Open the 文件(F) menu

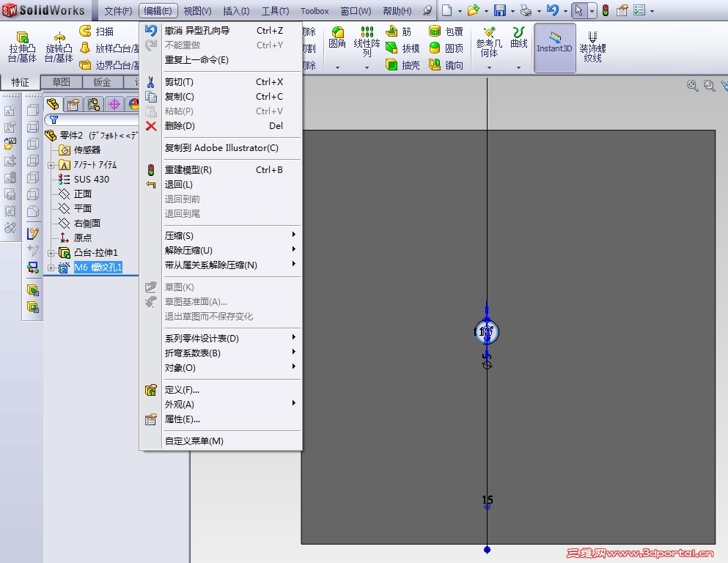click(118, 11)
